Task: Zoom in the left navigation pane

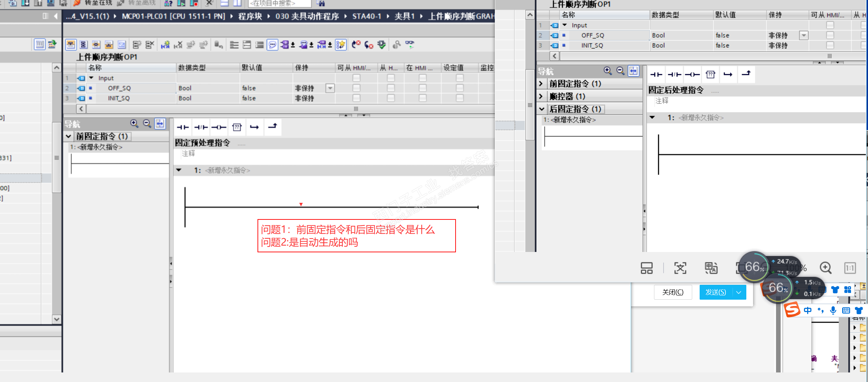Action: click(134, 123)
